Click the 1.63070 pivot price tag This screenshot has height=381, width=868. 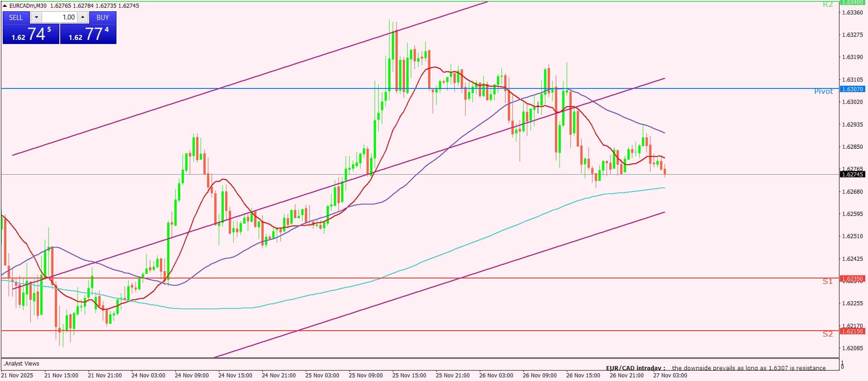[x=852, y=89]
